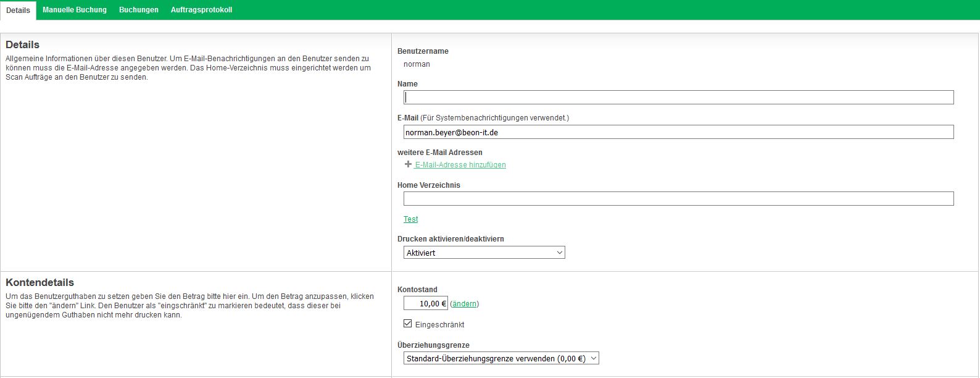The height and width of the screenshot is (378, 980).
Task: Open the Drucken aktivieren/deaktivieren dropdown
Action: click(484, 253)
